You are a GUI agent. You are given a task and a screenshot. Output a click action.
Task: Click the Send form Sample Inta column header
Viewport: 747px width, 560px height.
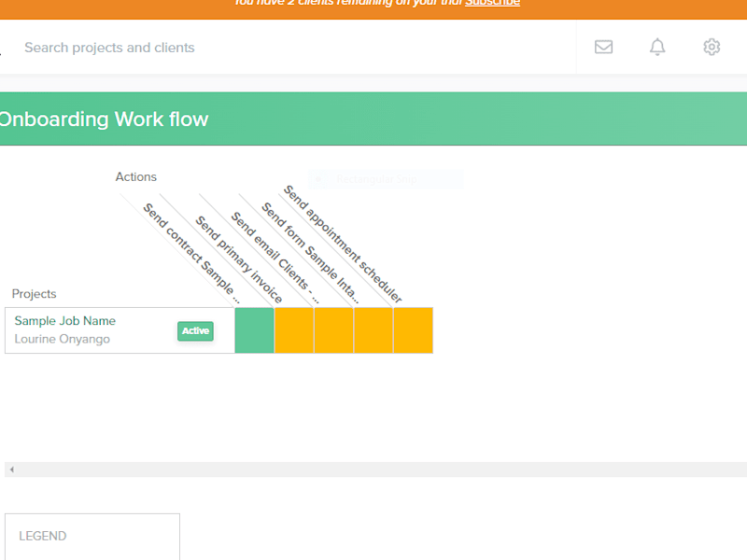click(310, 253)
